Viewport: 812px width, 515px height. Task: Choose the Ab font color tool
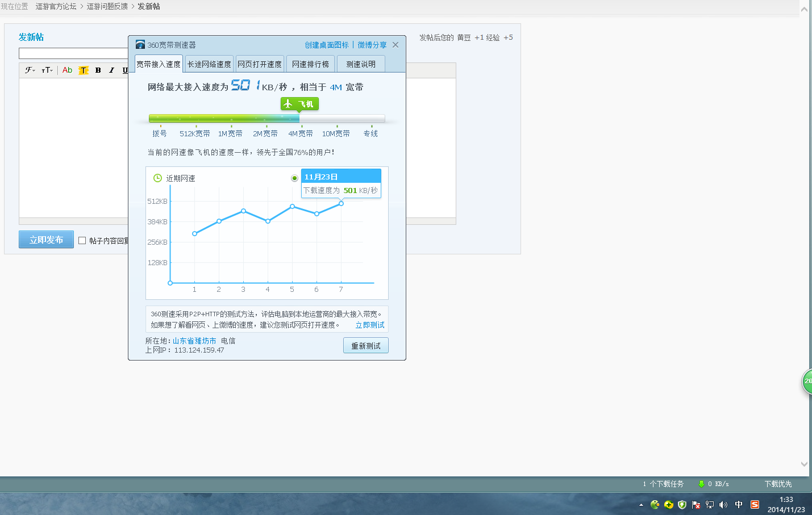67,70
